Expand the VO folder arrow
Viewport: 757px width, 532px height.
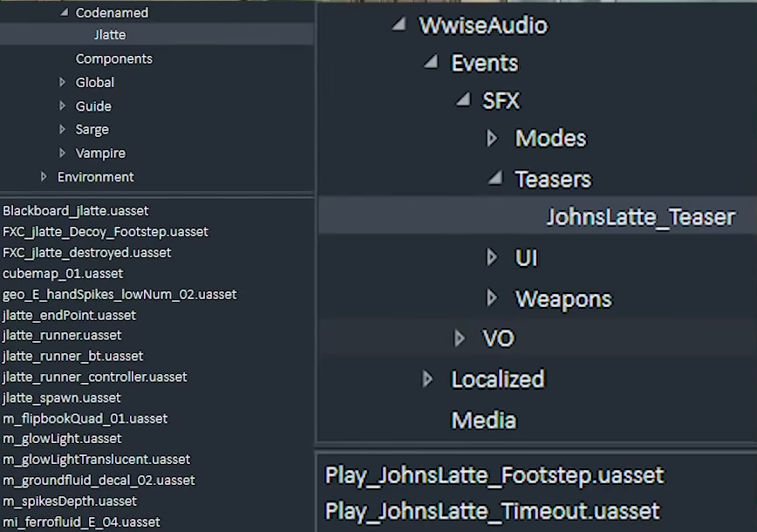pyautogui.click(x=460, y=338)
